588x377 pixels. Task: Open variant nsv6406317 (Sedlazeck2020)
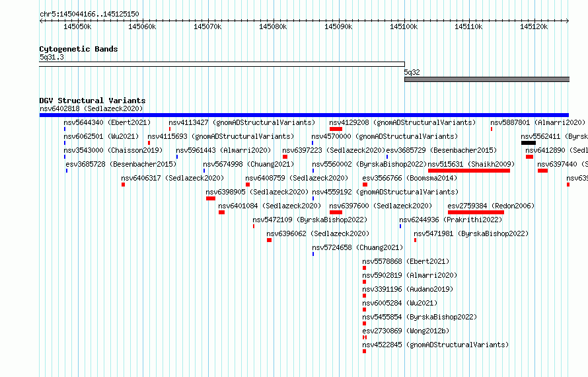click(172, 178)
